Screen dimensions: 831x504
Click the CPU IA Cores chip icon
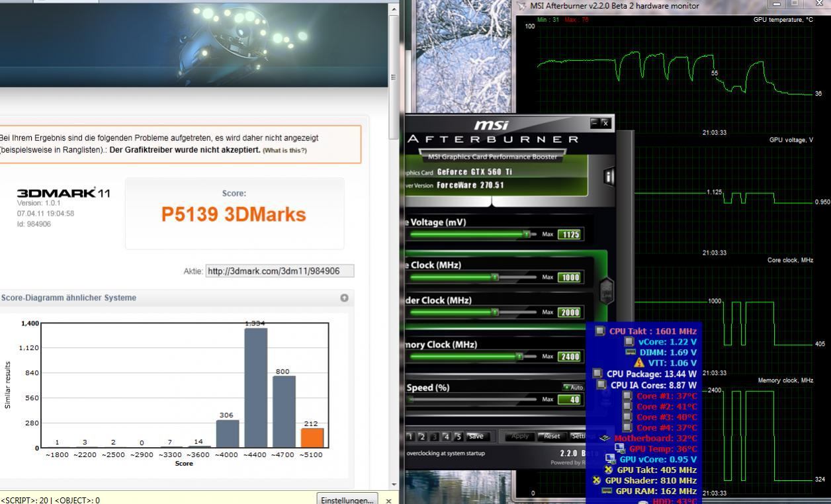601,384
